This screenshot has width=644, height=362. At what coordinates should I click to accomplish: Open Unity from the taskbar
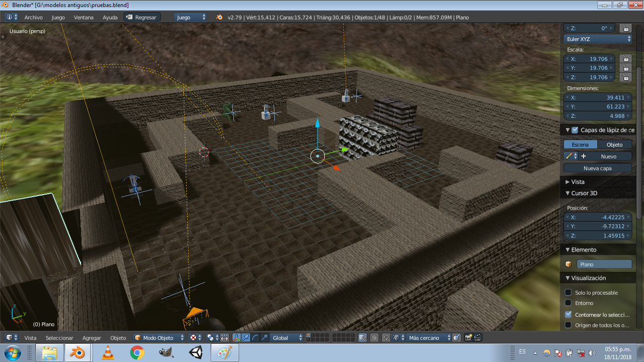(195, 353)
